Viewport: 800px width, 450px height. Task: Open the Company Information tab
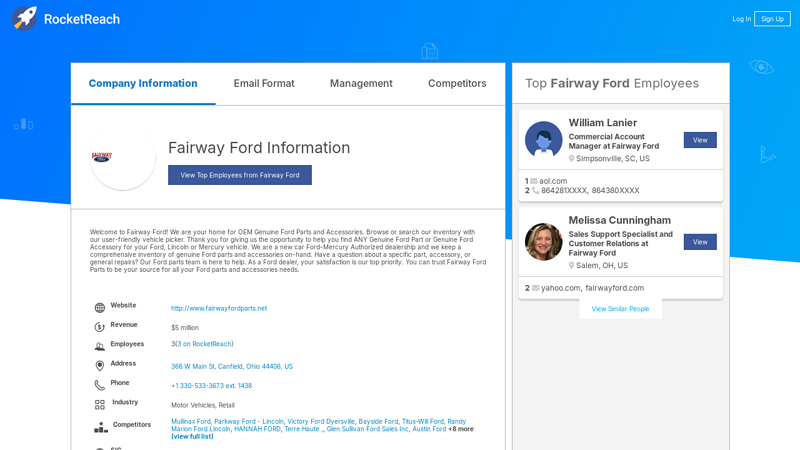[x=143, y=83]
